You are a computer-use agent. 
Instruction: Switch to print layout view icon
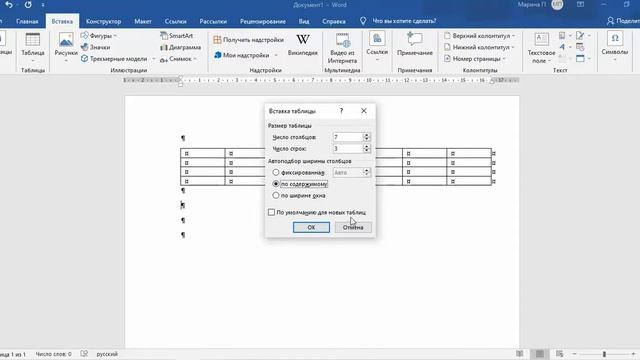pos(540,354)
